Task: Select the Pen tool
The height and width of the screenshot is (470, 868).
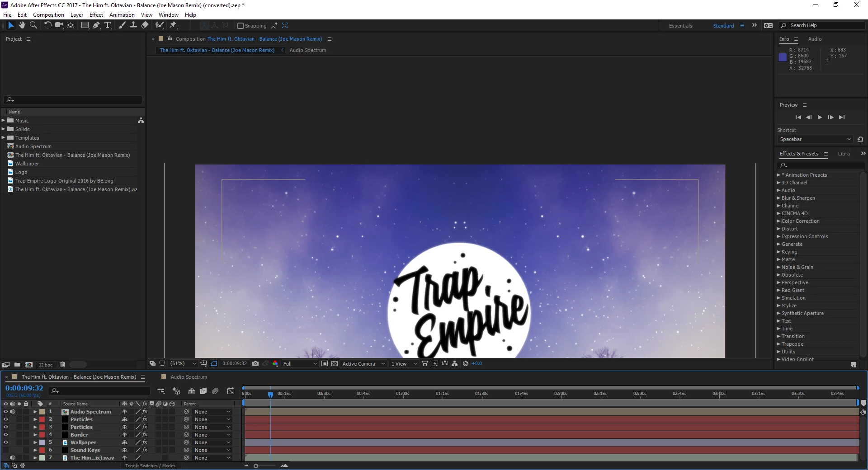Action: 96,25
